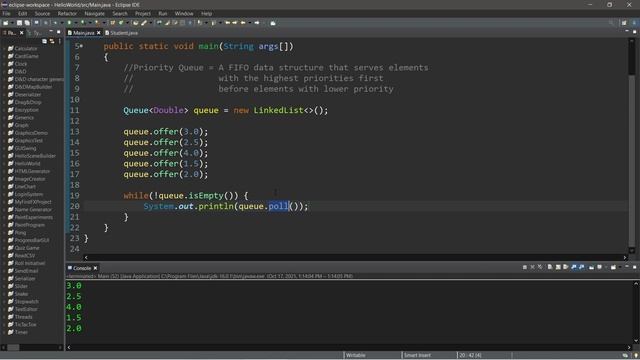Click Open Perspective icon in top-right
Image resolution: width=640 pixels, height=360 pixels.
tap(624, 23)
